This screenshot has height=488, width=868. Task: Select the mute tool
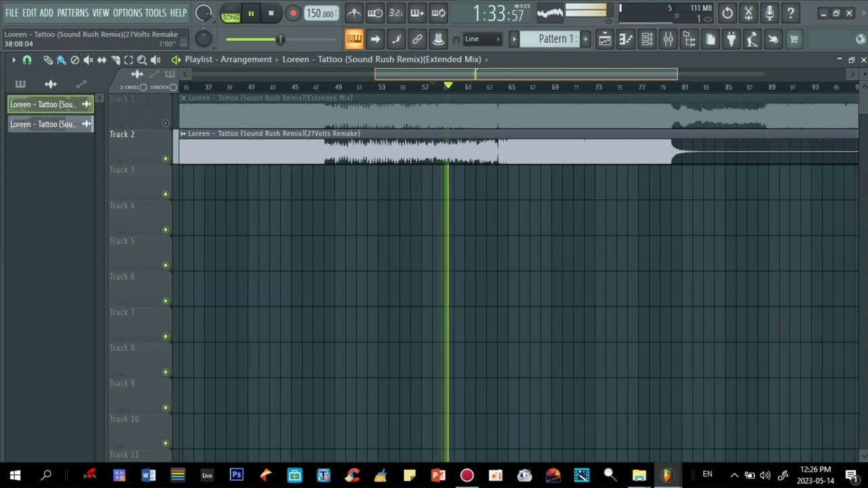pyautogui.click(x=88, y=60)
